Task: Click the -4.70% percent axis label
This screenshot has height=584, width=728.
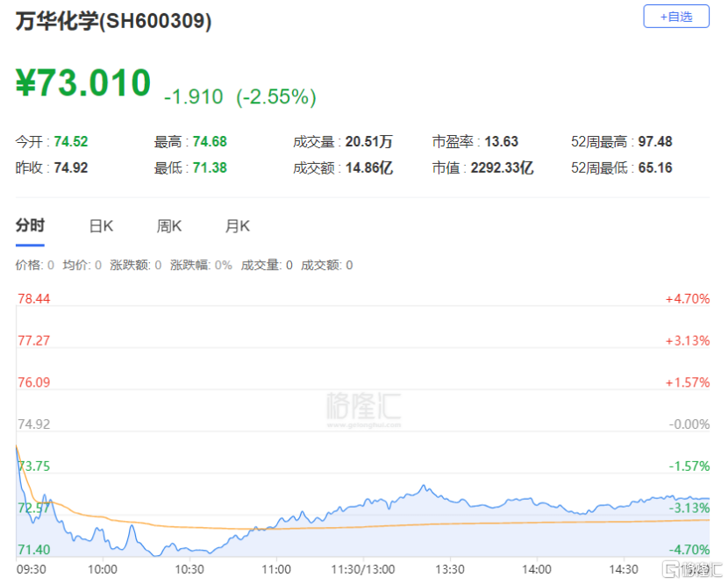Action: [689, 550]
